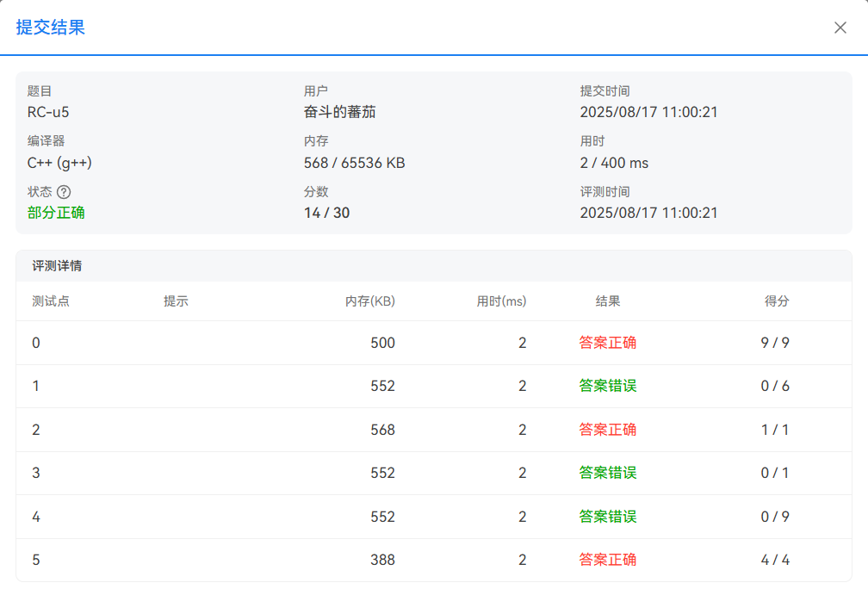
Task: Open the 状态 help question-mark icon
Action: coord(64,192)
